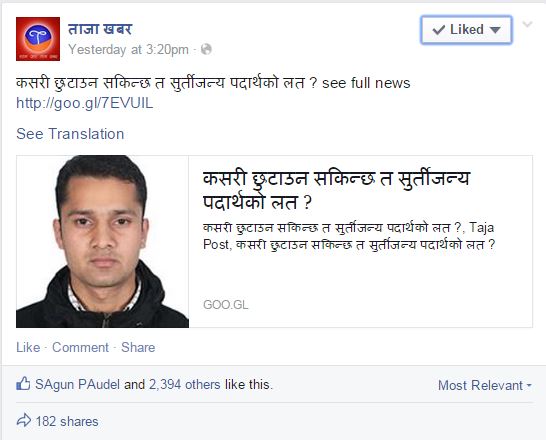Open the Yesterday at 3:20pm timestamp
The image size is (546, 440).
coord(128,49)
